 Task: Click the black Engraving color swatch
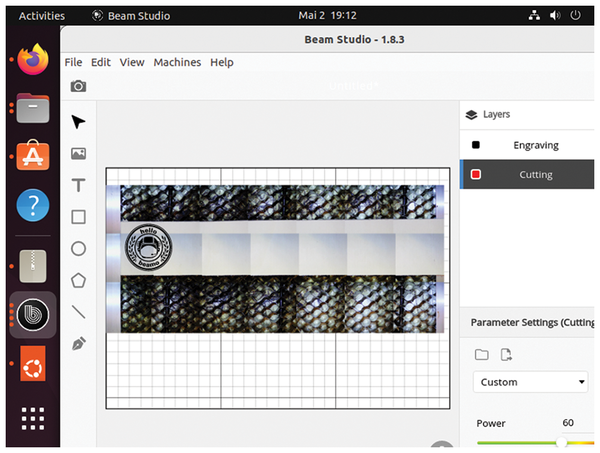click(x=476, y=145)
